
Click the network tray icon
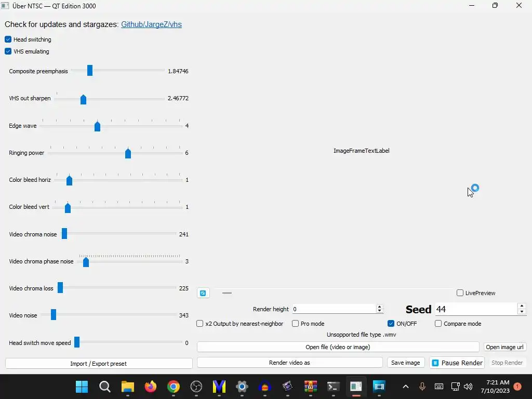[x=455, y=387]
